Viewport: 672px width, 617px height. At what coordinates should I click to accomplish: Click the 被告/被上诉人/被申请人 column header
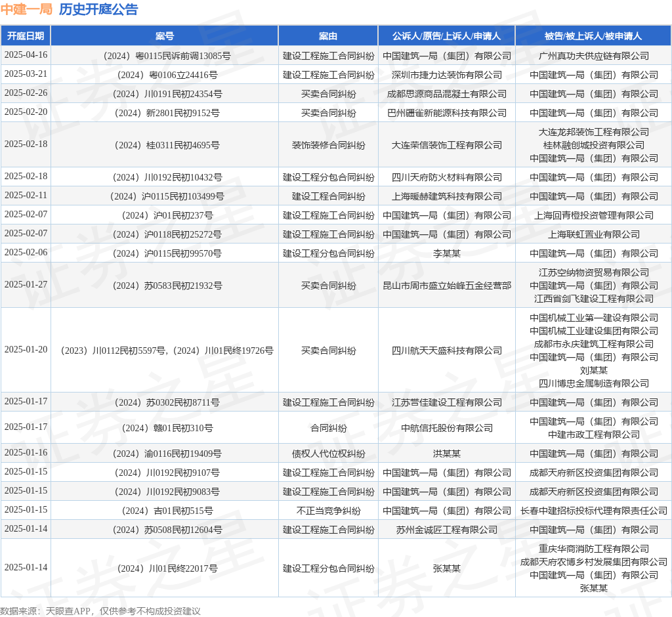(593, 36)
